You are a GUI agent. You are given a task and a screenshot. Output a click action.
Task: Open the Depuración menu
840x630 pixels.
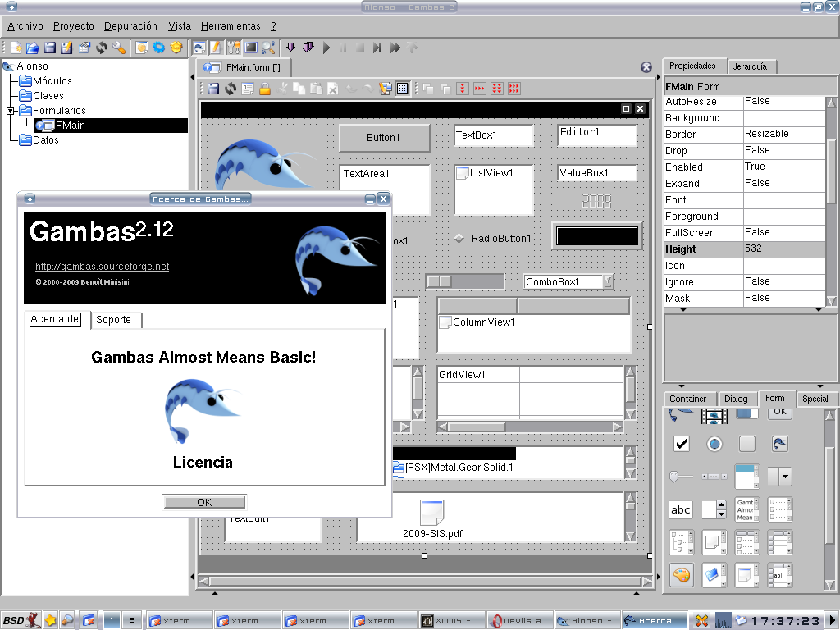click(x=130, y=25)
